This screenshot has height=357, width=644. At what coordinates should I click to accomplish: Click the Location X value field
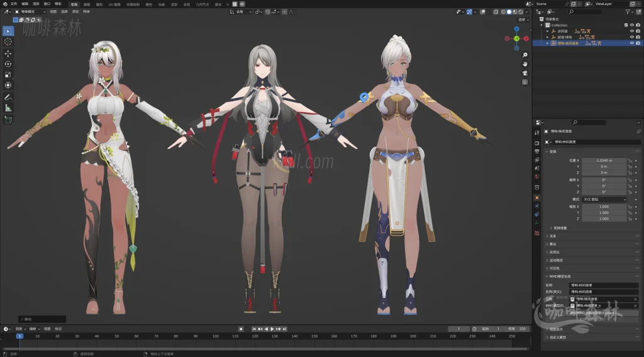pos(604,161)
